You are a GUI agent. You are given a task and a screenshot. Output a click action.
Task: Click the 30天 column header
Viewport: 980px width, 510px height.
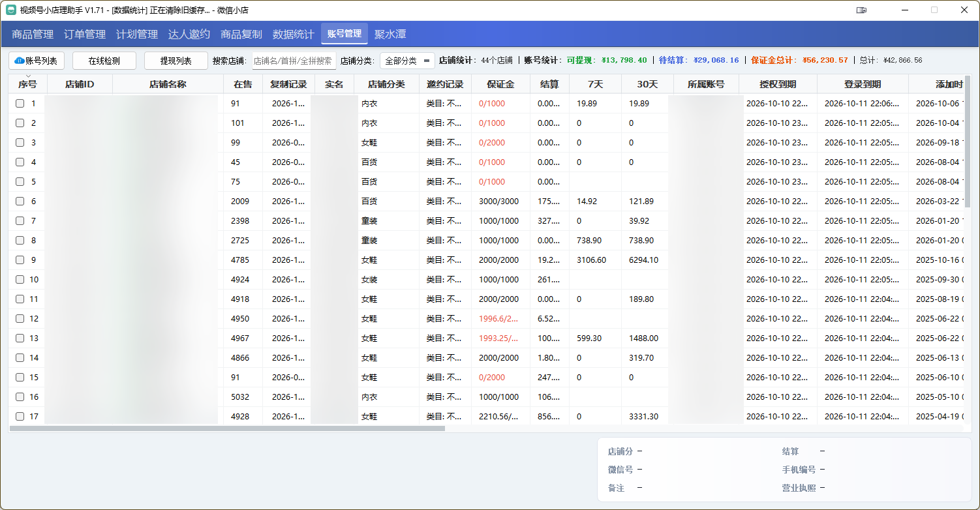click(647, 84)
